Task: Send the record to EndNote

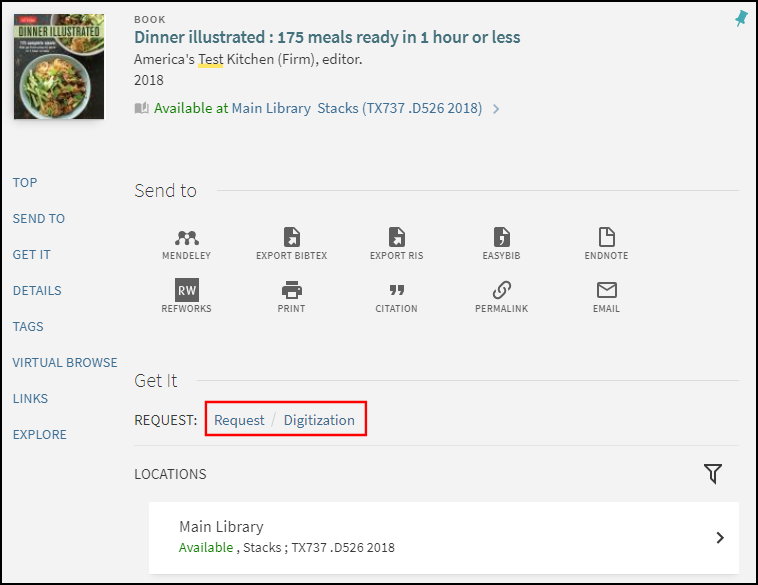Action: pos(606,243)
